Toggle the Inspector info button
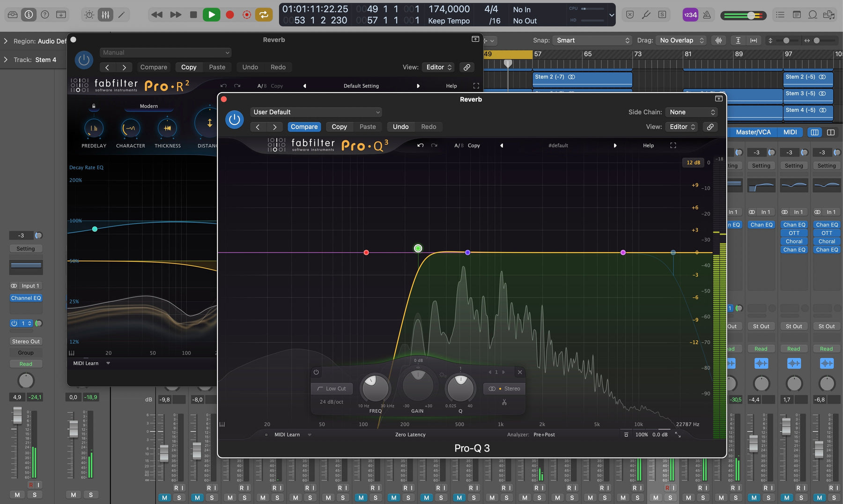Image resolution: width=843 pixels, height=504 pixels. click(x=29, y=15)
